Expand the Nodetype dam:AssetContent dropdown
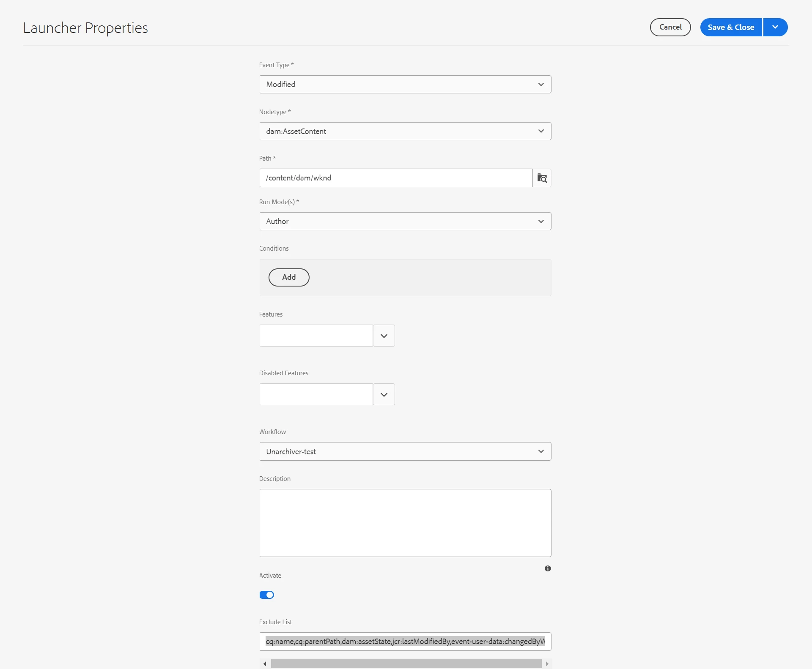This screenshot has width=812, height=669. (405, 131)
